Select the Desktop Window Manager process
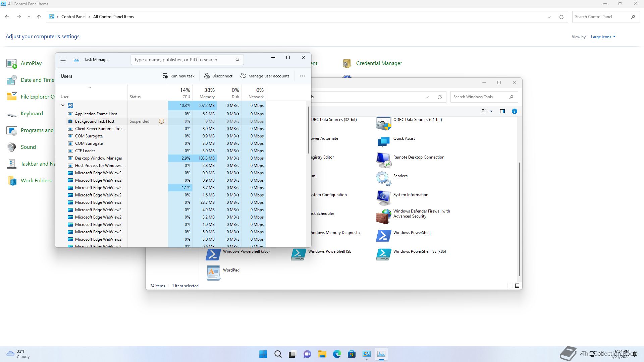644x362 pixels. [x=166, y=158]
